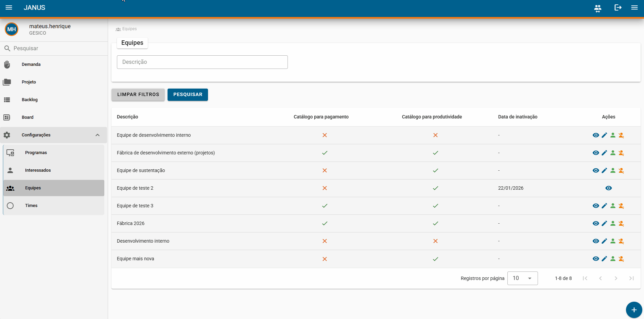View Equipe de teste 3 with eye icon
The width and height of the screenshot is (644, 319).
[x=596, y=206]
